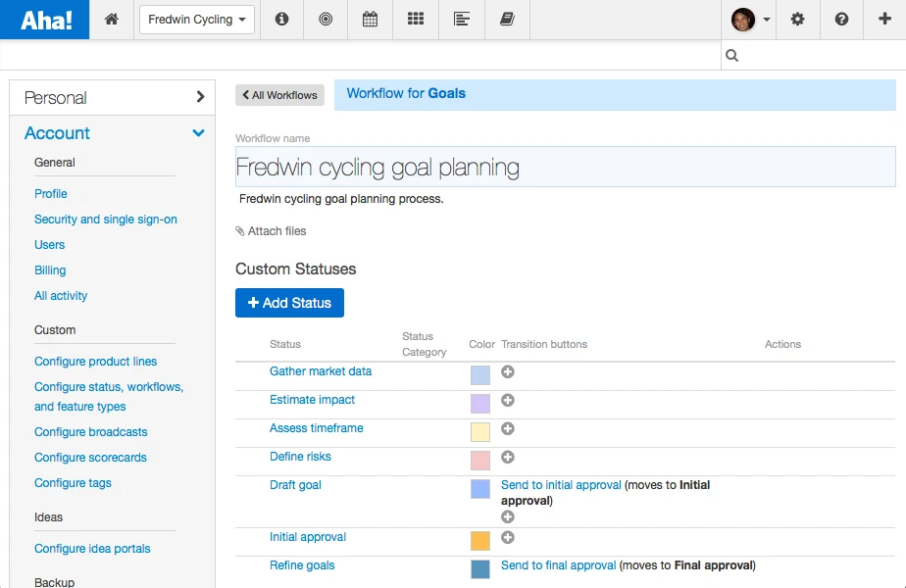Image resolution: width=906 pixels, height=588 pixels.
Task: Open the Initial approval status
Action: 308,537
